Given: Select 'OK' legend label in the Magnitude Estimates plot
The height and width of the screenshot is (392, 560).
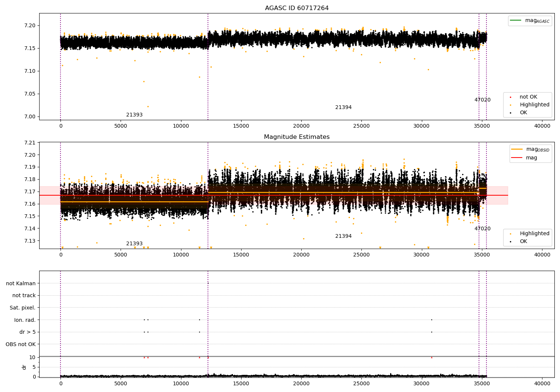Looking at the screenshot, I should [x=523, y=242].
